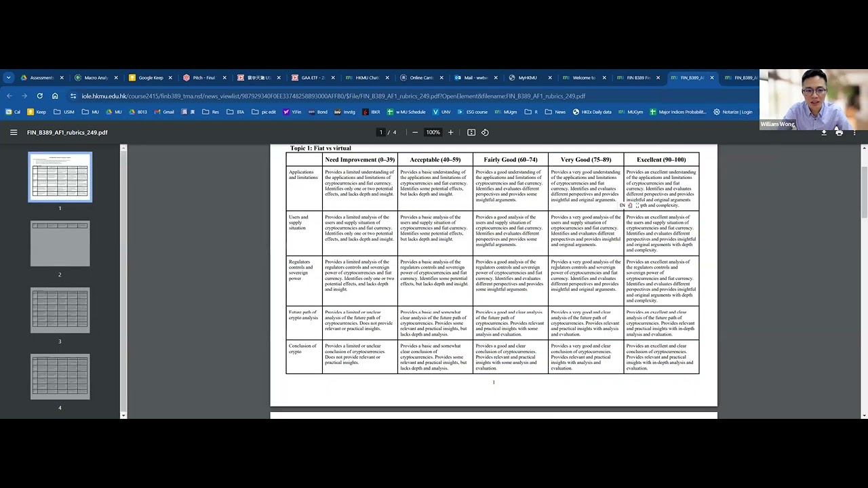
Task: View site information icon in address bar
Action: [x=73, y=96]
